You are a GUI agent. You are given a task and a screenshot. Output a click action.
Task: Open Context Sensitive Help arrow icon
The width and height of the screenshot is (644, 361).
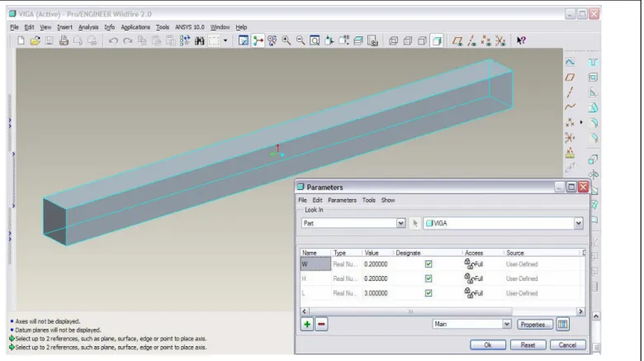point(521,40)
